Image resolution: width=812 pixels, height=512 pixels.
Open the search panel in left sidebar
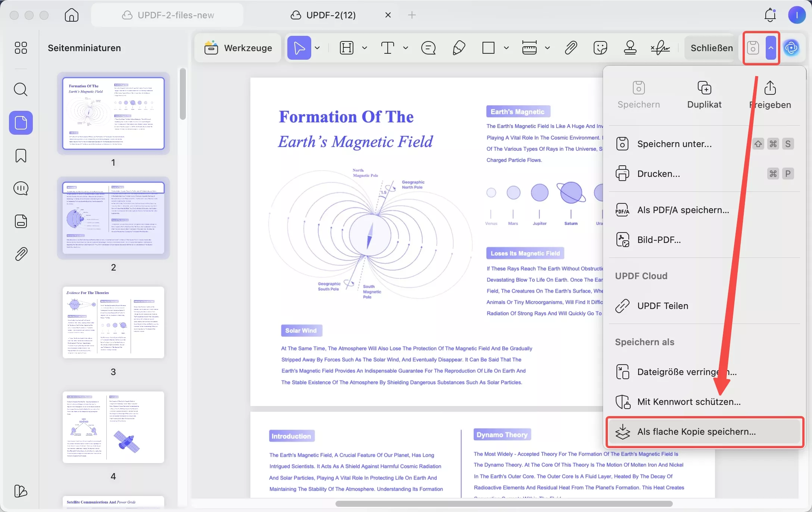pyautogui.click(x=21, y=90)
